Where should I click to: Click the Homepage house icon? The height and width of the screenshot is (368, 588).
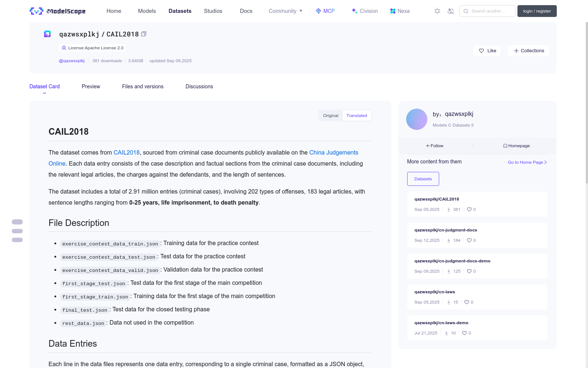[505, 146]
